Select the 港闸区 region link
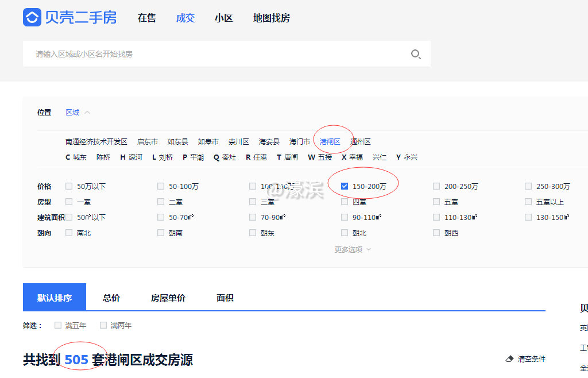Viewport: 588px width, 378px height. [331, 141]
